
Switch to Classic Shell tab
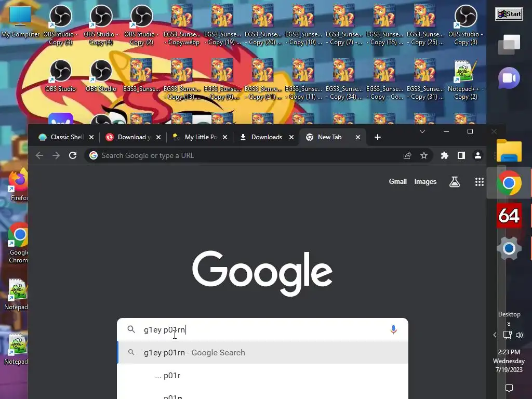click(x=66, y=137)
